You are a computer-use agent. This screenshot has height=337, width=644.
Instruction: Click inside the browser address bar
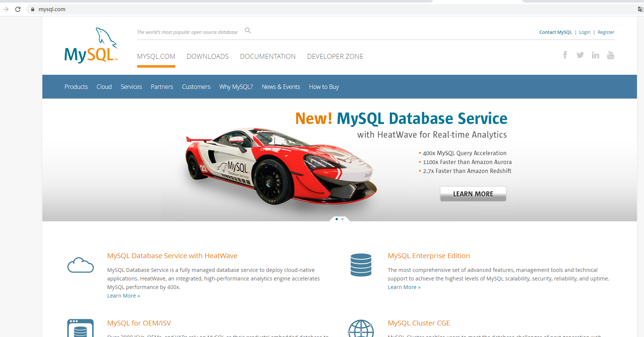(x=149, y=9)
